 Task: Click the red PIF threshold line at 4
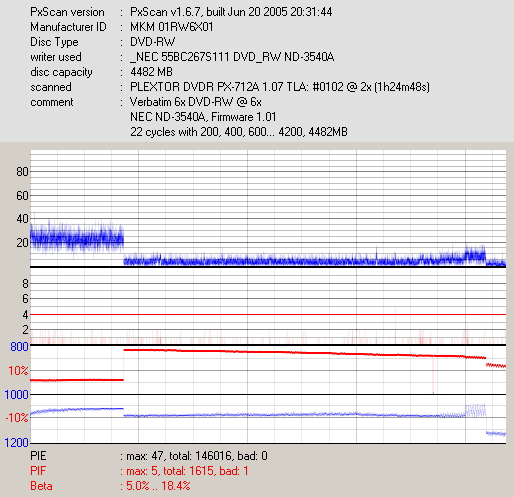[x=268, y=314]
